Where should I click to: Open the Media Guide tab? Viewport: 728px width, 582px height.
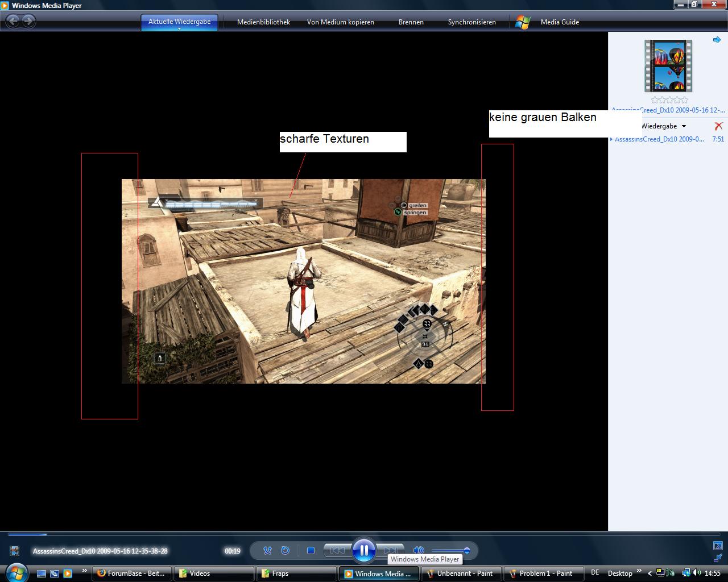tap(560, 22)
